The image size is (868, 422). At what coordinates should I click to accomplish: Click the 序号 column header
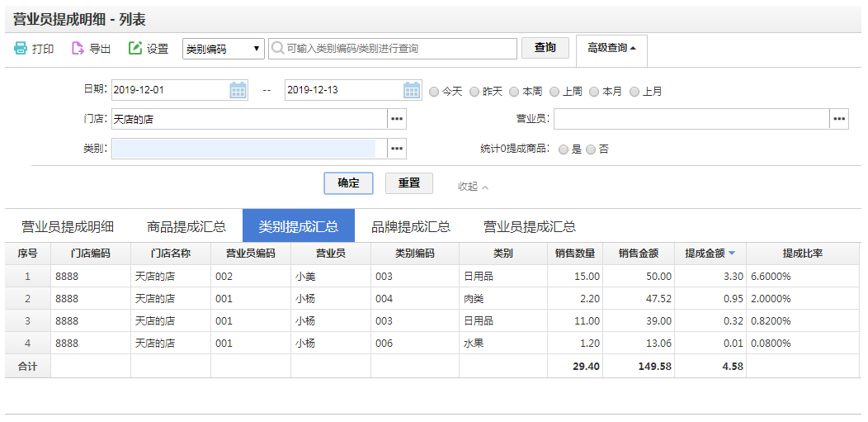point(28,254)
